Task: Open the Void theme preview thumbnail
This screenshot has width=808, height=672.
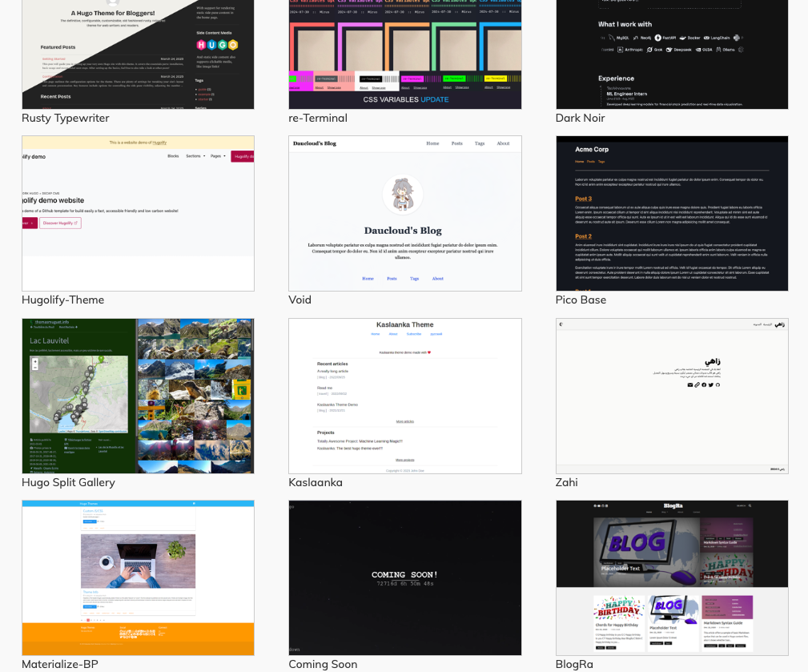Action: 405,213
